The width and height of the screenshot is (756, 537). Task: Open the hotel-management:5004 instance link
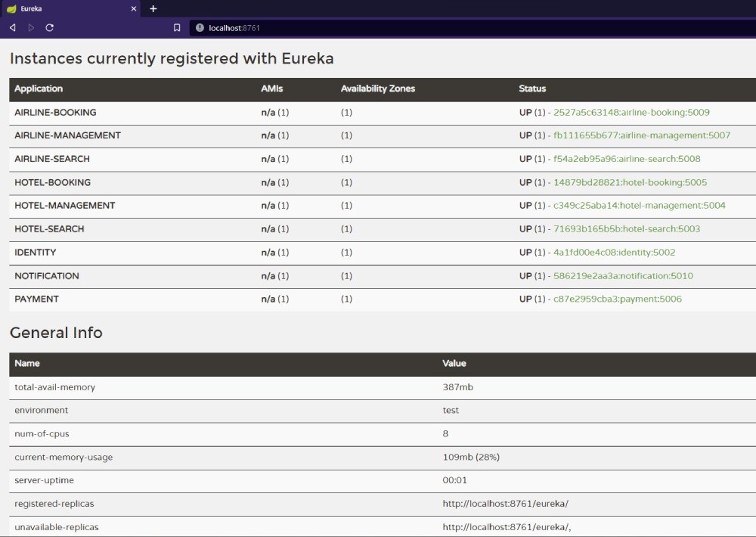tap(639, 206)
